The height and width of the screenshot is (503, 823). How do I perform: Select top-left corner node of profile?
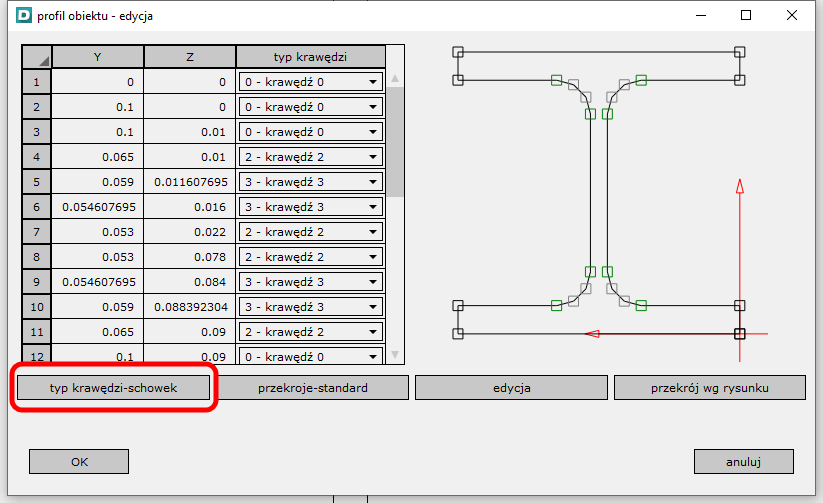pyautogui.click(x=458, y=52)
